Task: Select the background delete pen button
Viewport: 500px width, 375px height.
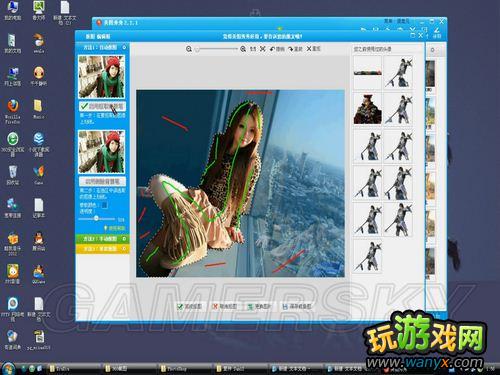Action: [102, 182]
